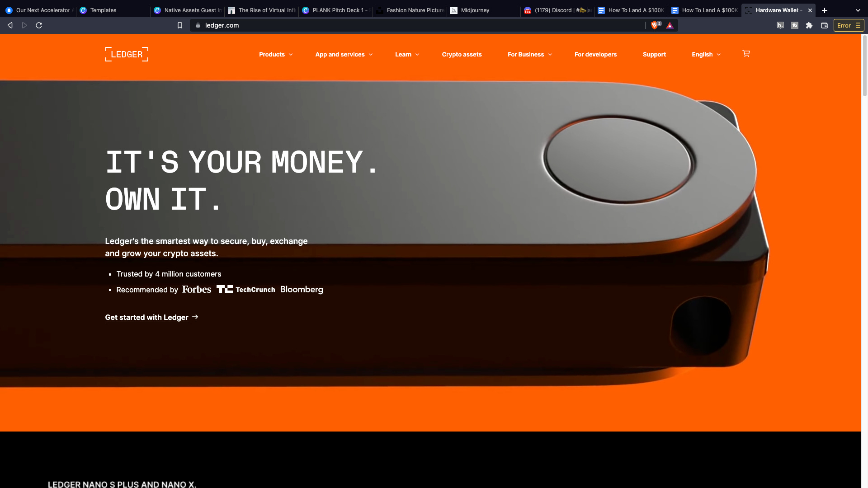Expand the Learn dropdown menu
The width and height of the screenshot is (868, 488).
click(407, 54)
